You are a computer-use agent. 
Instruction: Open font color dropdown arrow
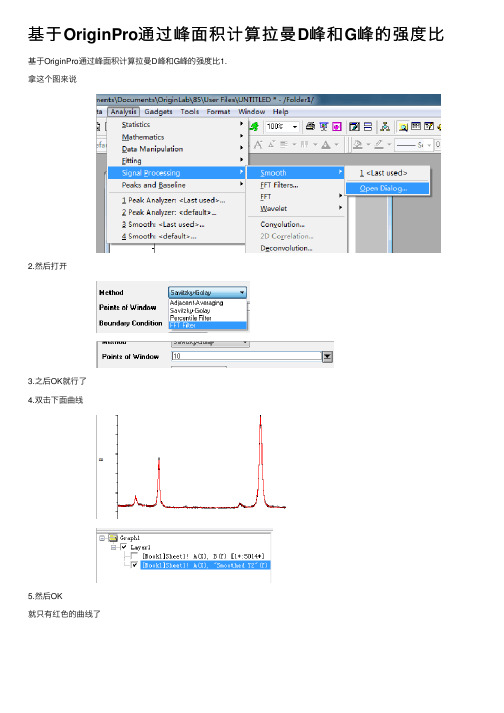tap(336, 145)
